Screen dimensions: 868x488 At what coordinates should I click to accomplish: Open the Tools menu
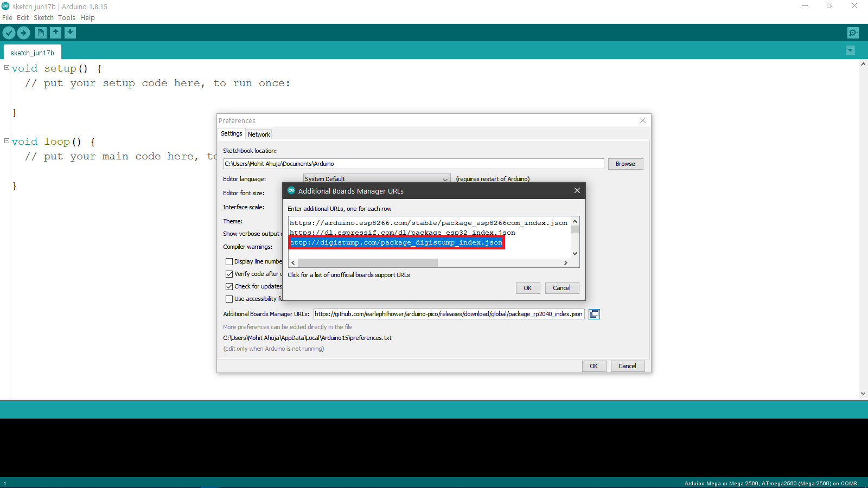pyautogui.click(x=67, y=17)
